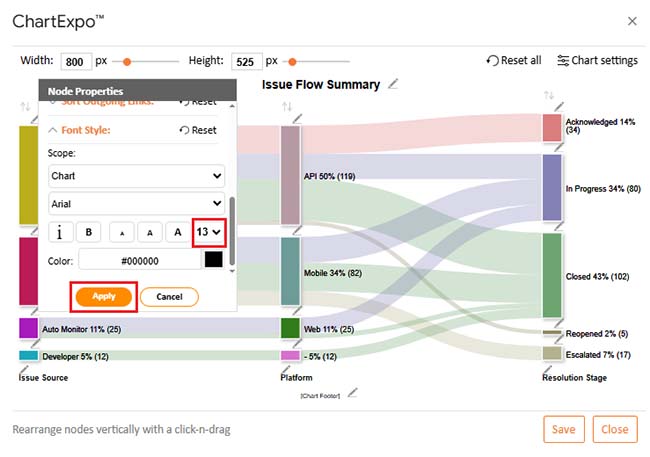
Task: Click the black font color swatch
Action: (213, 260)
